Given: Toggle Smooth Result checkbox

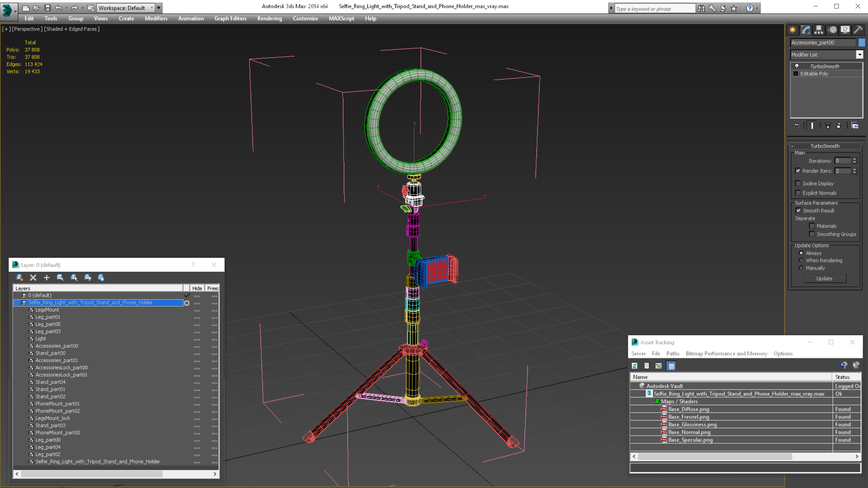Looking at the screenshot, I should (x=798, y=211).
